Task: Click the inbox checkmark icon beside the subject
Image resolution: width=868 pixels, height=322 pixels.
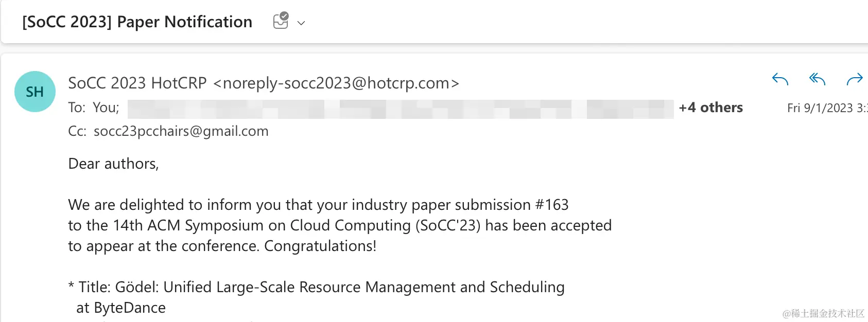Action: click(281, 21)
